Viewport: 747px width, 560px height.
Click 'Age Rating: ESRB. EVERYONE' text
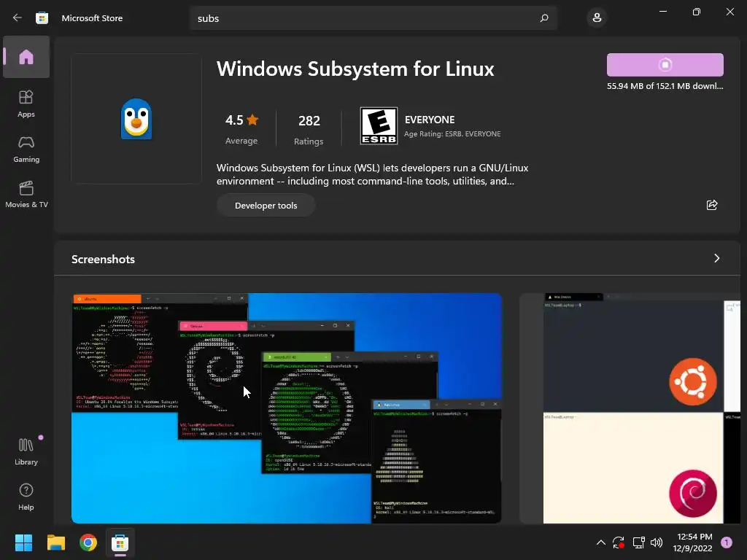click(452, 134)
